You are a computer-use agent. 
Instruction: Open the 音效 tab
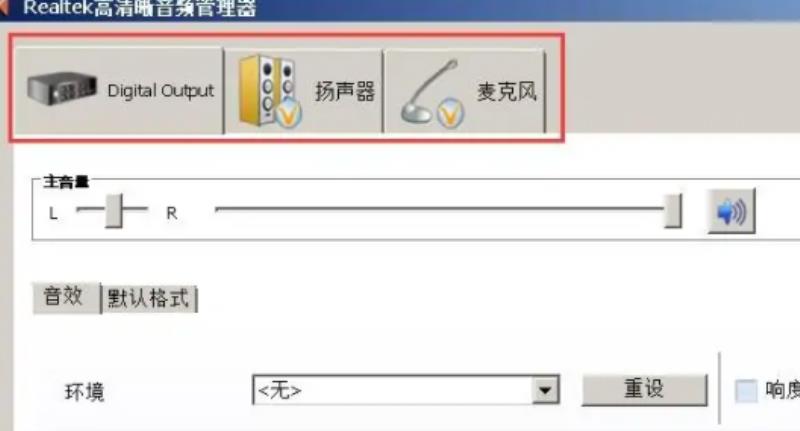pyautogui.click(x=66, y=297)
